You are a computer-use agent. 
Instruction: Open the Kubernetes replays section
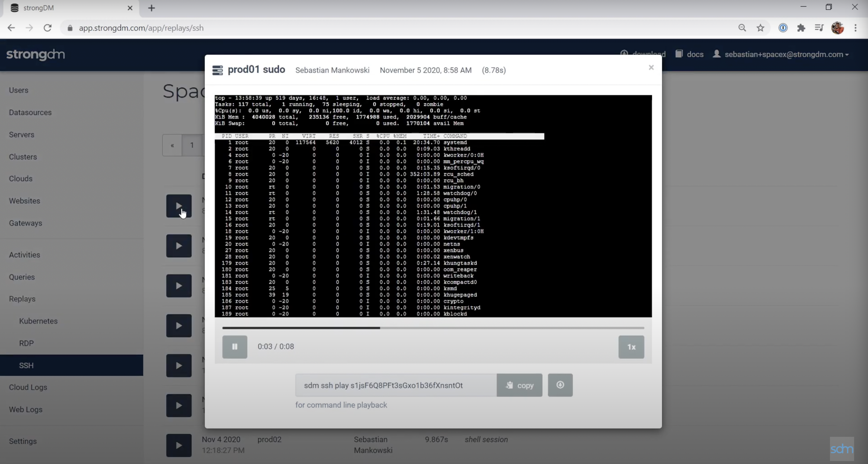tap(38, 321)
